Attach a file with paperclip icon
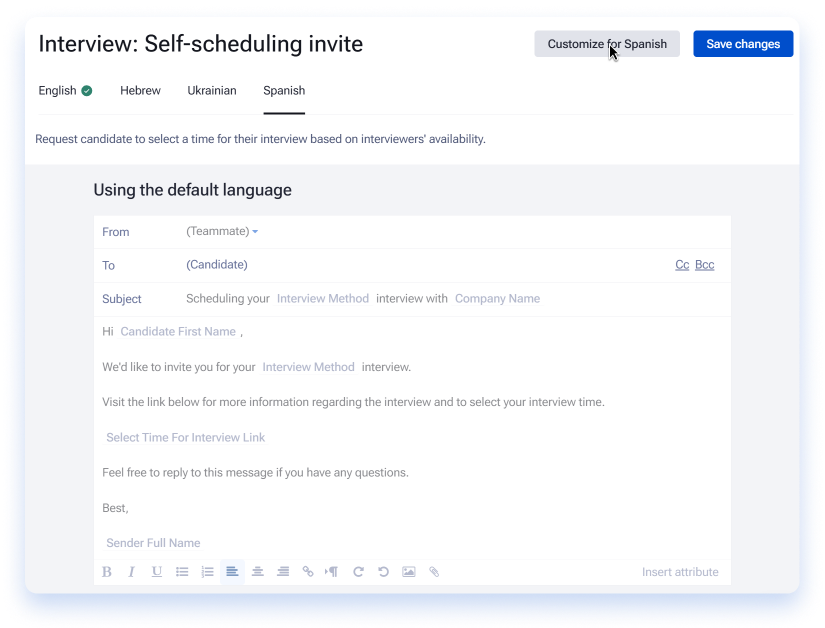This screenshot has width=825, height=628. (434, 572)
